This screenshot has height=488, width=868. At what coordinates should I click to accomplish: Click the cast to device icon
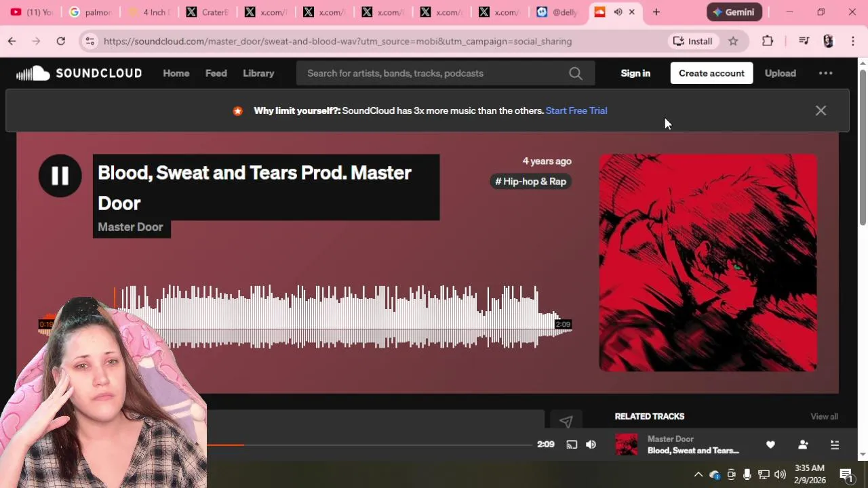(x=572, y=445)
